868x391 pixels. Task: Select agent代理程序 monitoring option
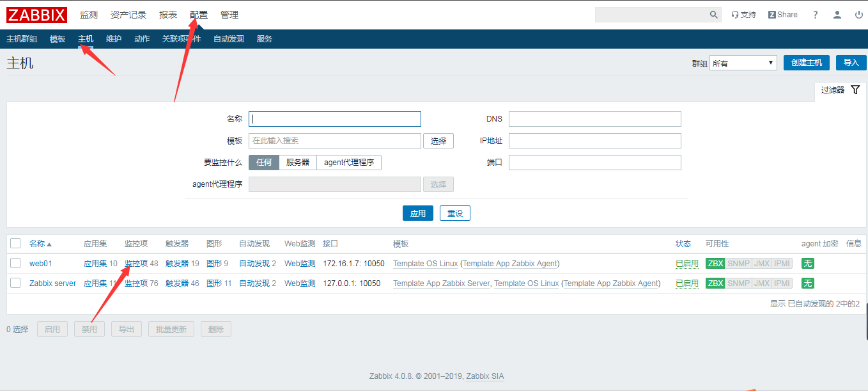(349, 163)
